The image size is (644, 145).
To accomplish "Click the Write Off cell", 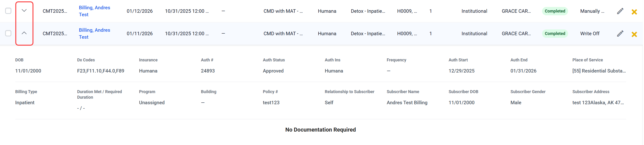I will tap(589, 34).
